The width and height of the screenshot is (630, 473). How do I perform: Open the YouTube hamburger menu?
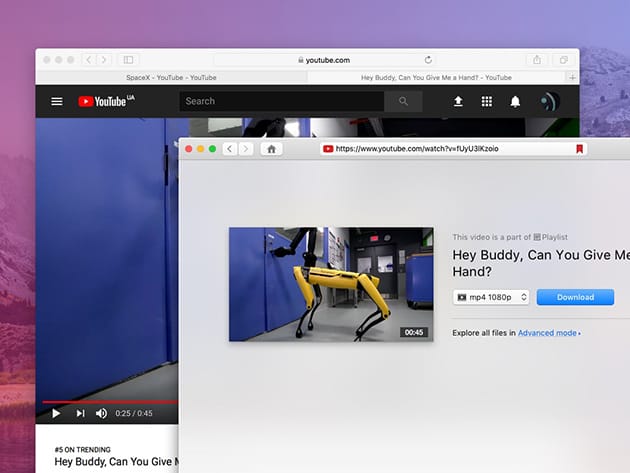[x=57, y=101]
